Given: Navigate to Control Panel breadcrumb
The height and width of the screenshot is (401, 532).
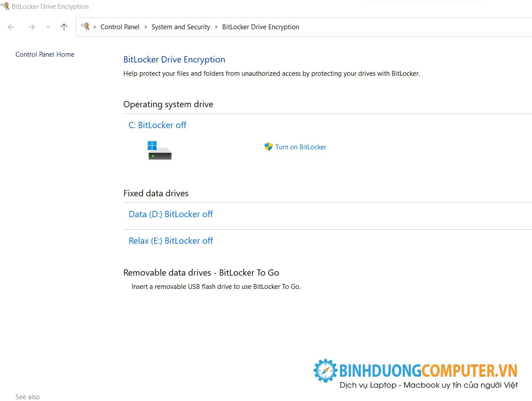Looking at the screenshot, I should [x=120, y=27].
